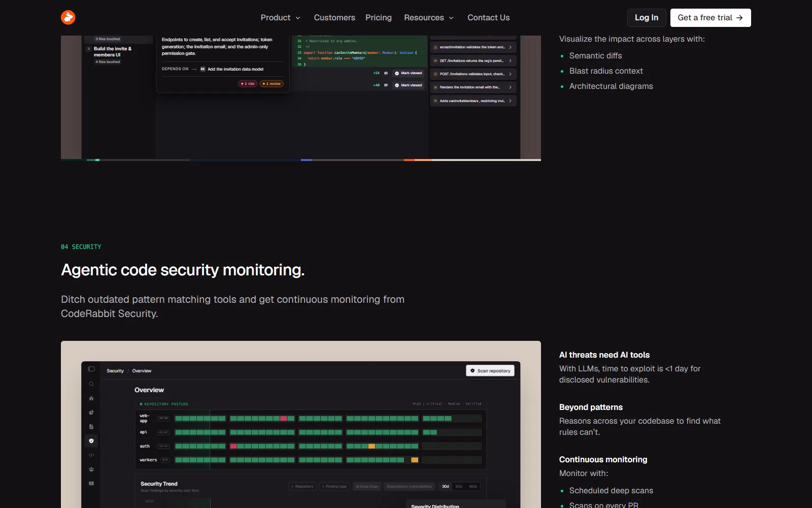Toggle the Dependency vulnerabilities filter chip
Screen dimensions: 812x508
tap(410, 487)
